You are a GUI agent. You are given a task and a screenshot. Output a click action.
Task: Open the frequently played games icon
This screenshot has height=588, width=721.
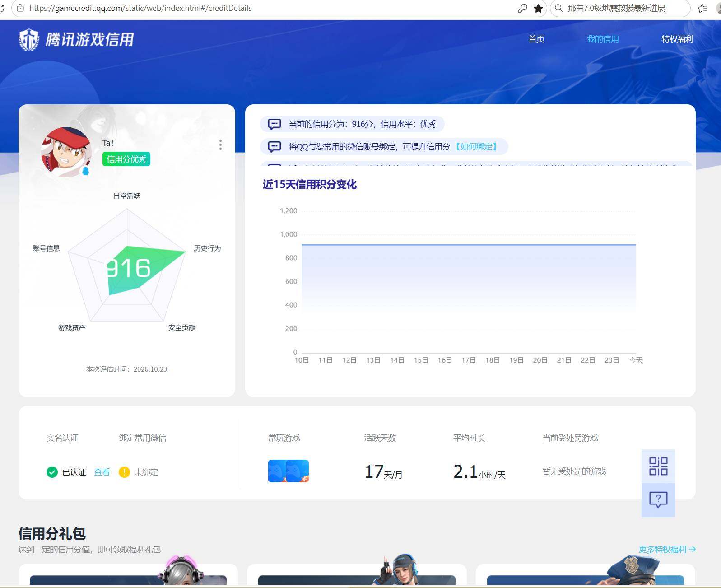(288, 471)
